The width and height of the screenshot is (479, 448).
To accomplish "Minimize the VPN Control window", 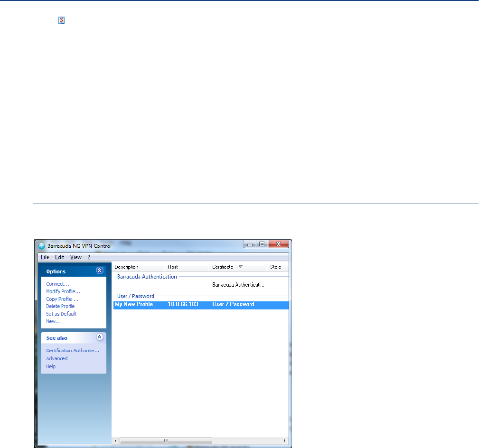I will 250,244.
